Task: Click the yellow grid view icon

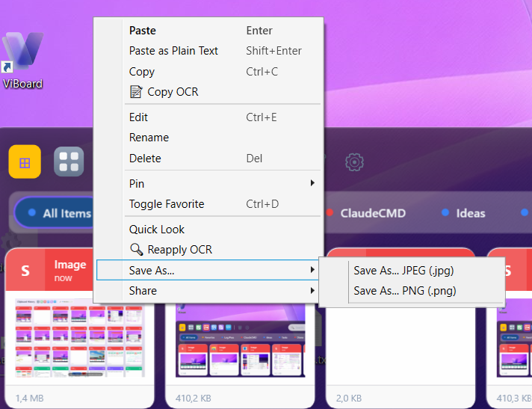Action: click(x=25, y=162)
